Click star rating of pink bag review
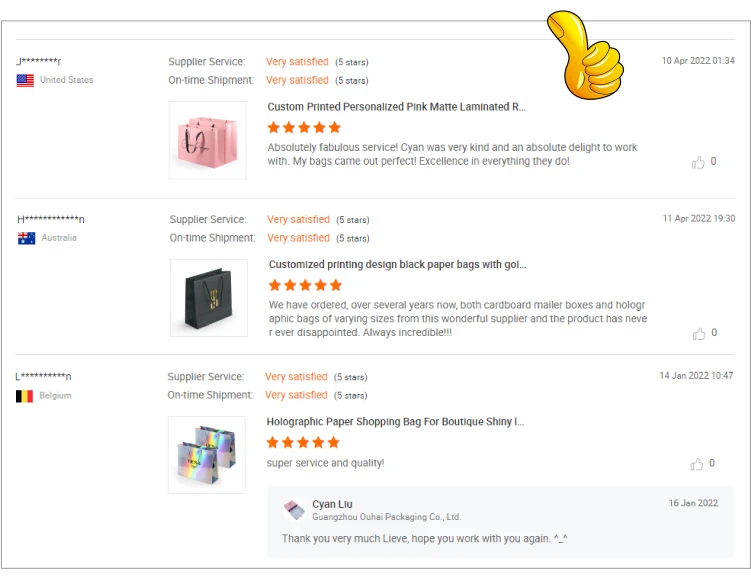This screenshot has height=581, width=751. coord(304,127)
